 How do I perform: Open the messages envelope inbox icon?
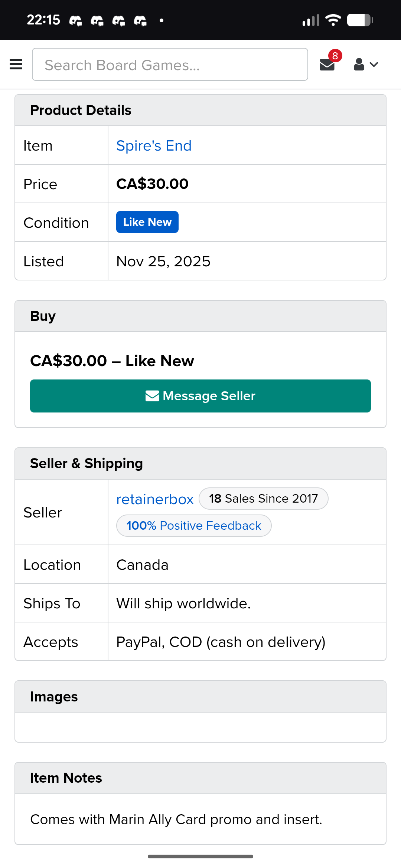click(327, 65)
